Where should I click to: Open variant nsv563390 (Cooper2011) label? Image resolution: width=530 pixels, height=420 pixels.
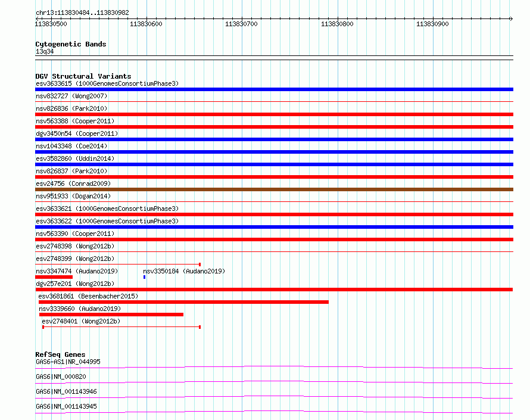coord(75,234)
